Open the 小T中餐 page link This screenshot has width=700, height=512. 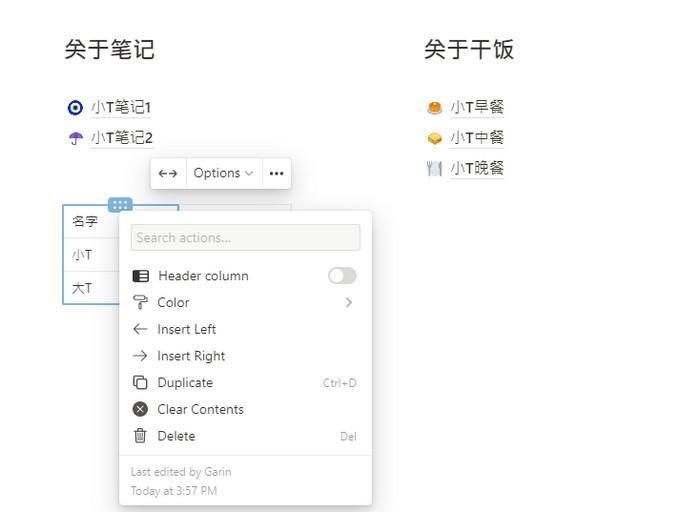click(477, 137)
